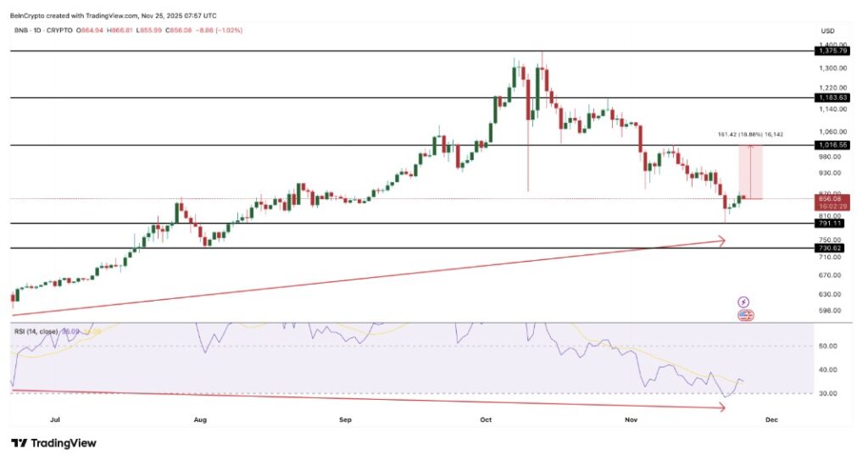This screenshot has width=868, height=460.
Task: Select the 1,016.55 resistance price label
Action: tap(830, 146)
